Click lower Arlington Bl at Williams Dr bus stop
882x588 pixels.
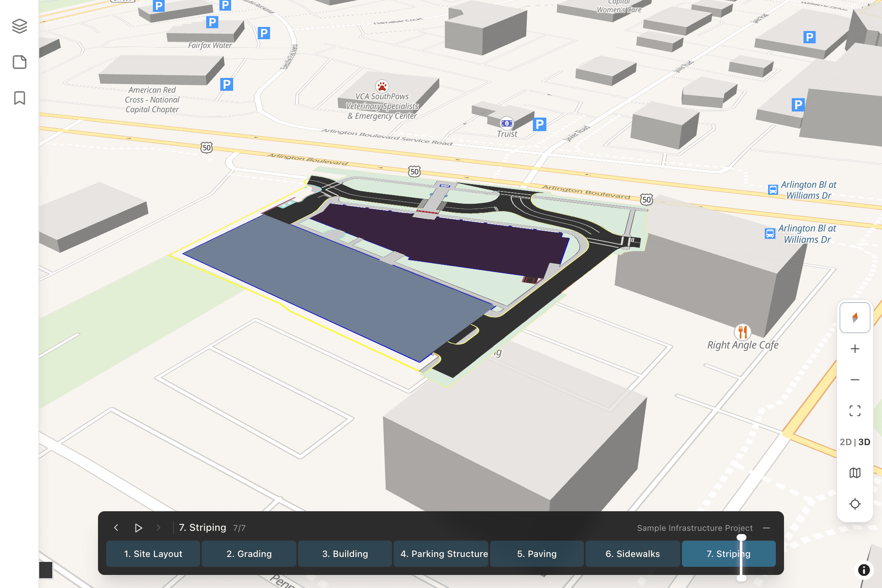click(770, 234)
